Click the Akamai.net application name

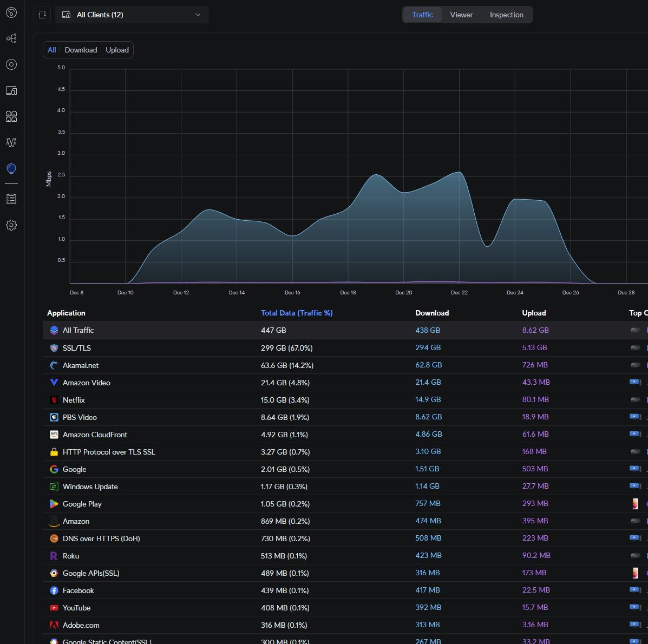[81, 365]
